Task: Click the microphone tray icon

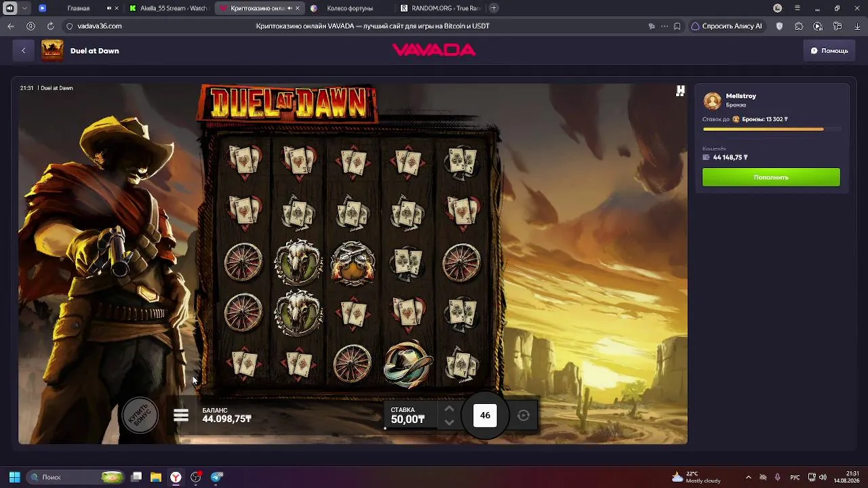Action: point(777,477)
